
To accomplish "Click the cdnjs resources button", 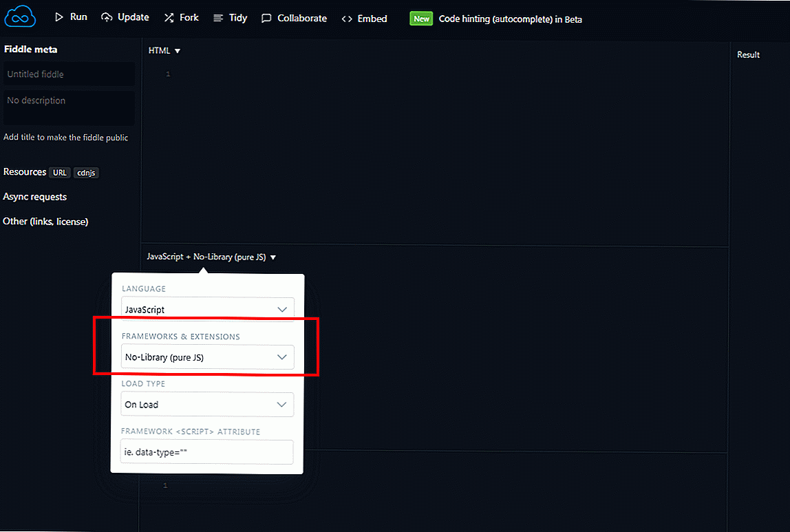I will coord(86,173).
